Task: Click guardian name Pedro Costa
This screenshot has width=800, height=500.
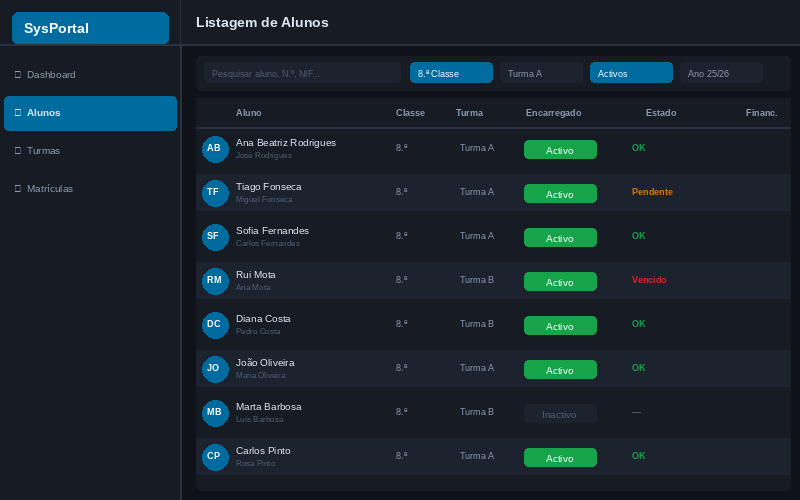Action: 258,331
